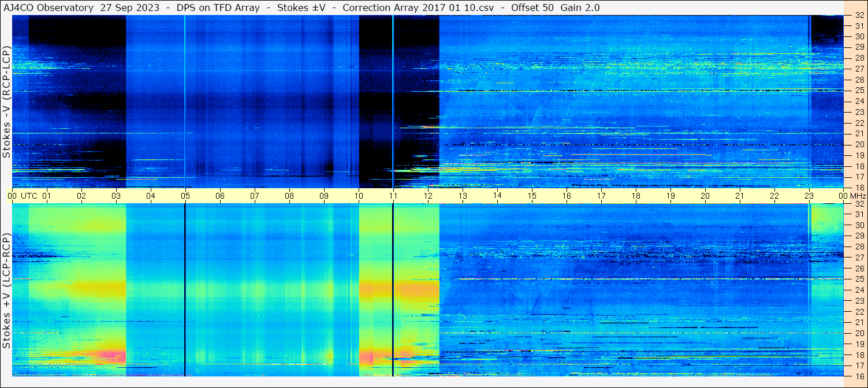Screen dimensions: 868x388
Task: Click the "Offset 50" header value
Action: pyautogui.click(x=532, y=8)
